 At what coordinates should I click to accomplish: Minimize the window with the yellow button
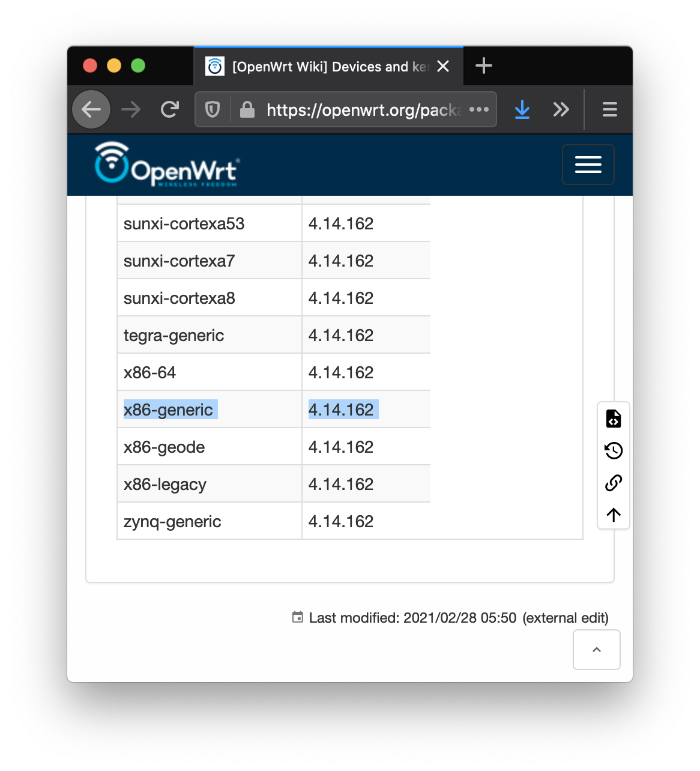[114, 65]
